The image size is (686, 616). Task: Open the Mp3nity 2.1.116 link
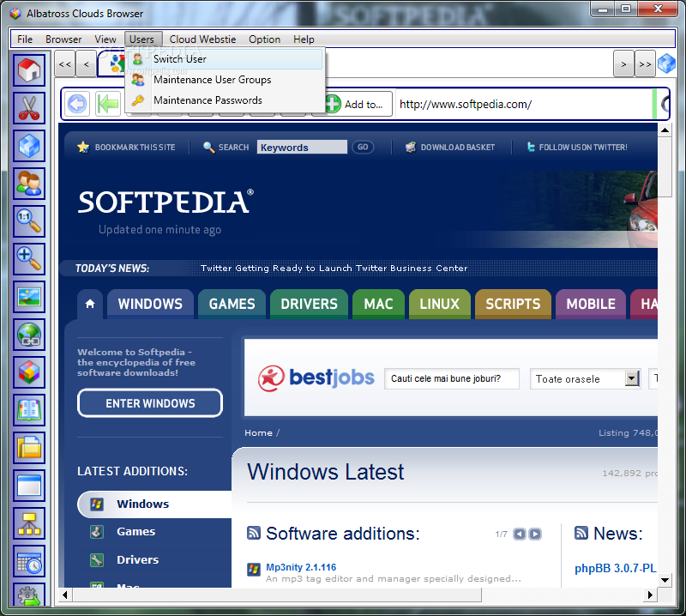click(301, 567)
